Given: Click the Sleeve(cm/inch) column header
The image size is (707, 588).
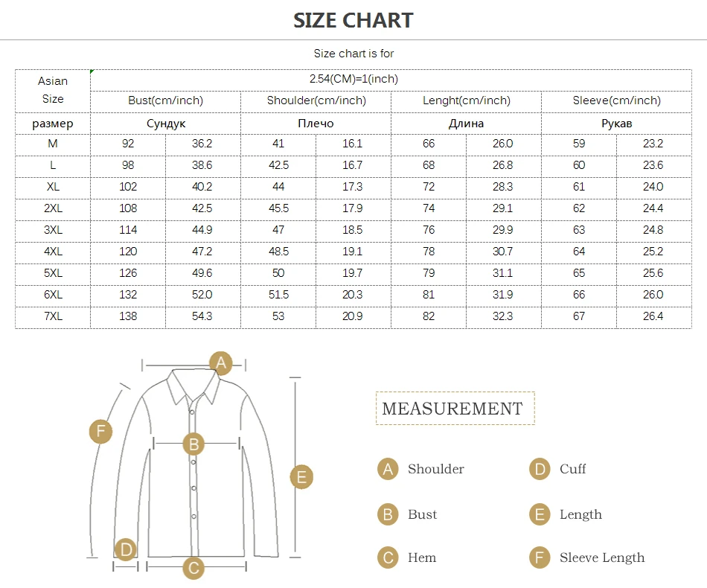Looking at the screenshot, I should click(x=616, y=100).
